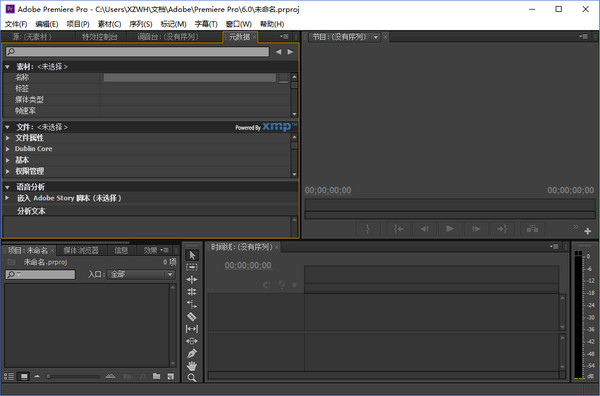Click the program monitor Play button
Image resolution: width=600 pixels, height=396 pixels.
point(450,229)
